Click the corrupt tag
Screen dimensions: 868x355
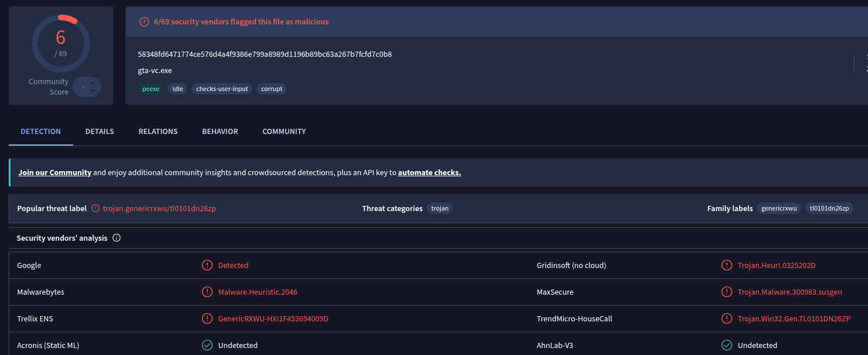(272, 89)
